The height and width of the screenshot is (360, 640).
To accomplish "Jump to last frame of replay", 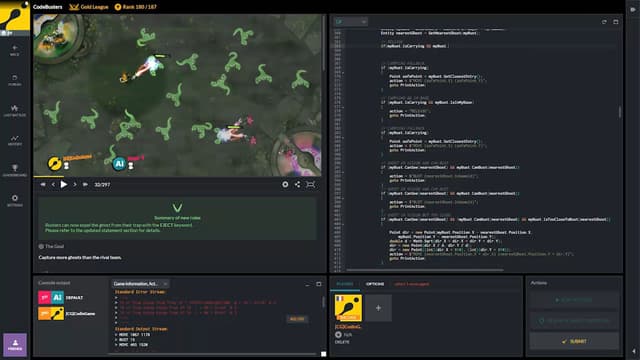I will (85, 184).
